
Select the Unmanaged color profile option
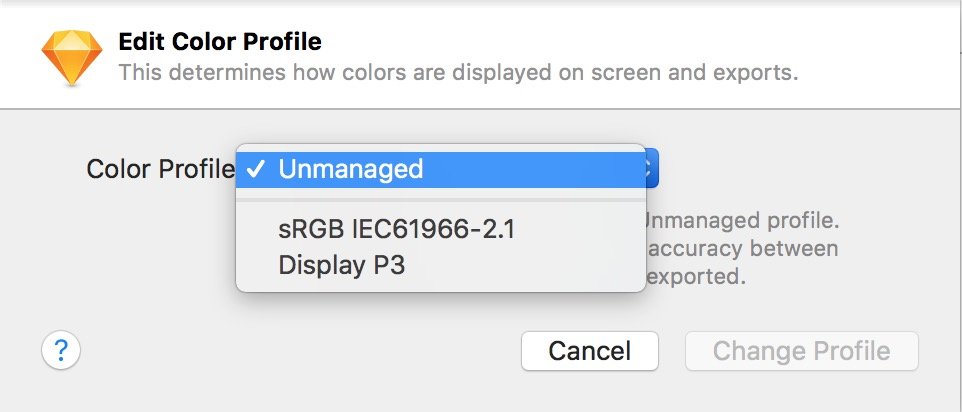point(441,169)
